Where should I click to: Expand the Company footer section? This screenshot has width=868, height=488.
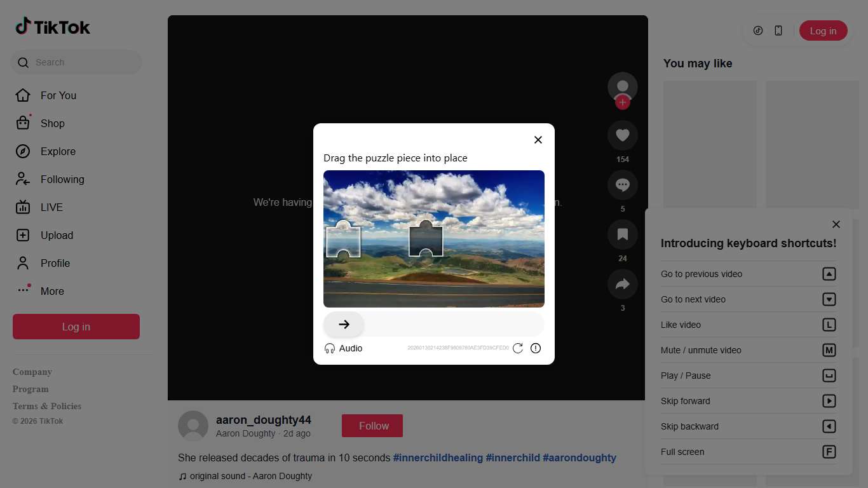pos(32,372)
